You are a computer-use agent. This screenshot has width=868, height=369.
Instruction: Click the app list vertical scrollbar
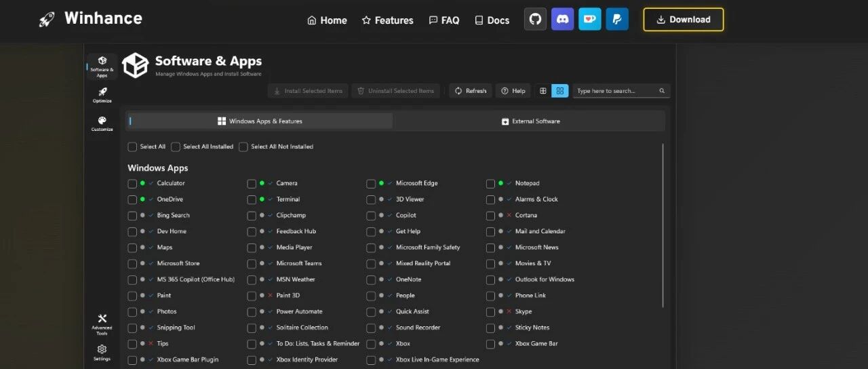pyautogui.click(x=663, y=227)
